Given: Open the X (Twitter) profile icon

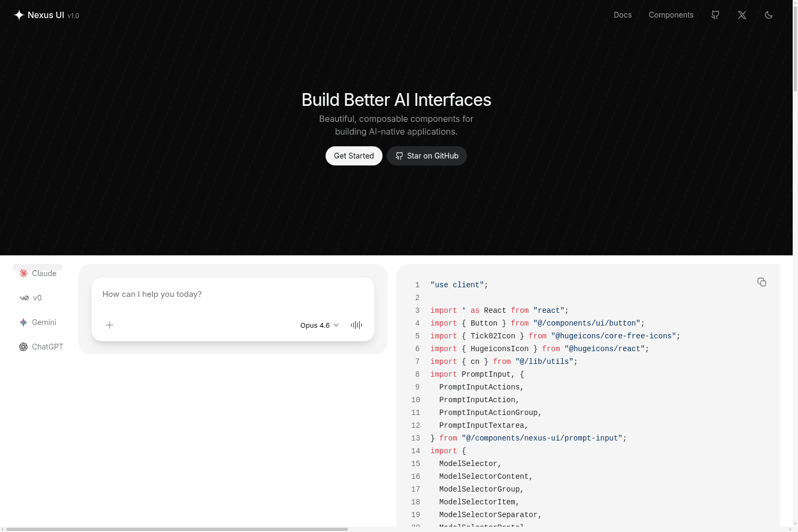Looking at the screenshot, I should [x=742, y=15].
